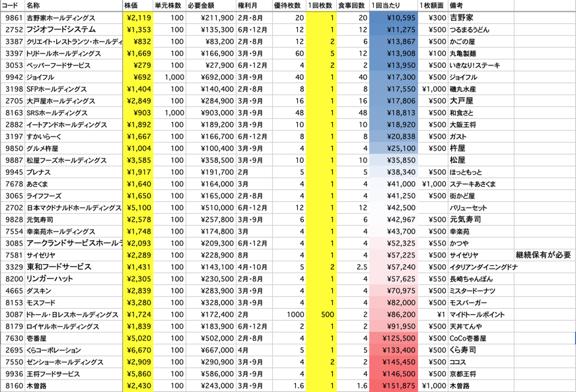Select the 備考 column header
This screenshot has height=392, width=576.
(481, 5)
